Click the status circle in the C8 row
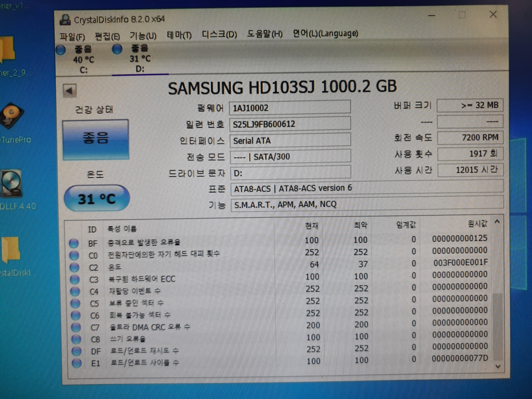 (76, 339)
